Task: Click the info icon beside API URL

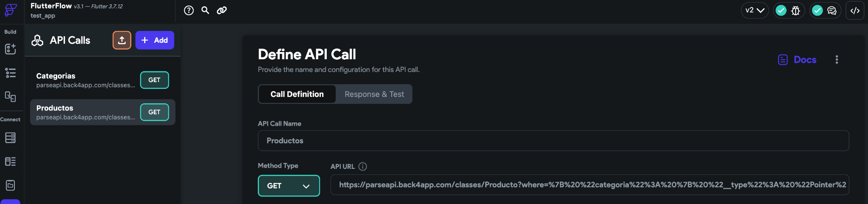Action: pos(362,166)
